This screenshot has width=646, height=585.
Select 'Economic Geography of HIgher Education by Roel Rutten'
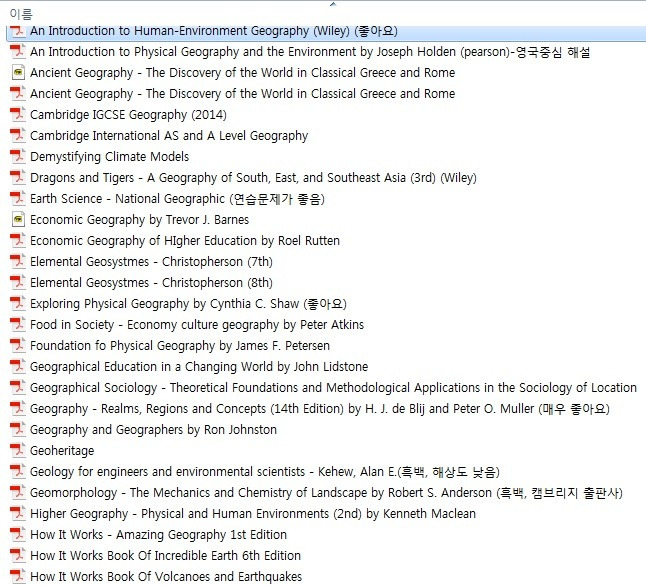(x=185, y=241)
